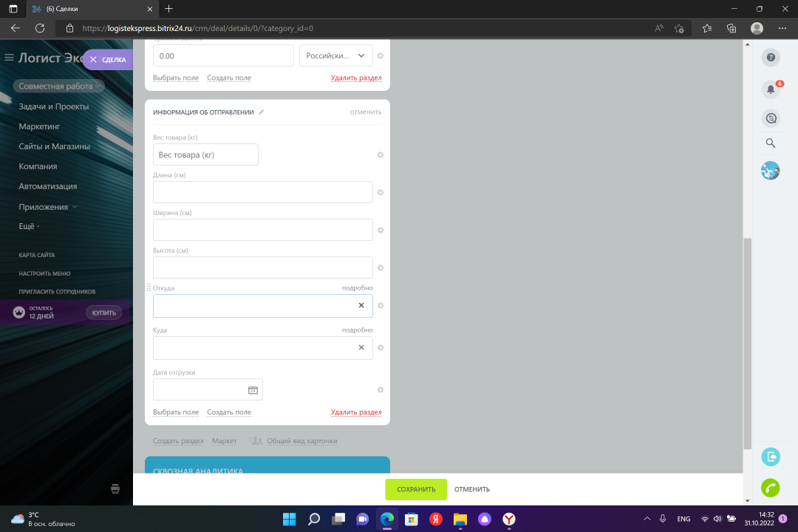Close the СДЕЛКА slider panel

click(x=93, y=59)
